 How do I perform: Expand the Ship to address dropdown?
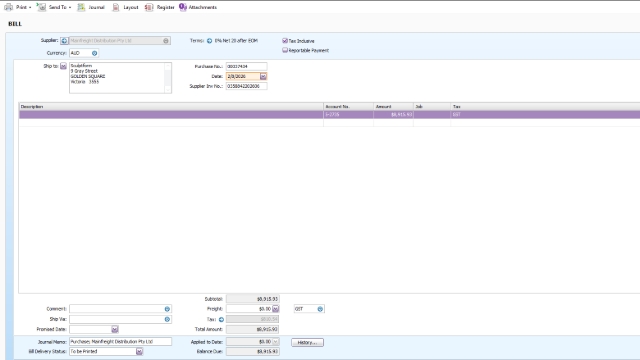[63, 66]
